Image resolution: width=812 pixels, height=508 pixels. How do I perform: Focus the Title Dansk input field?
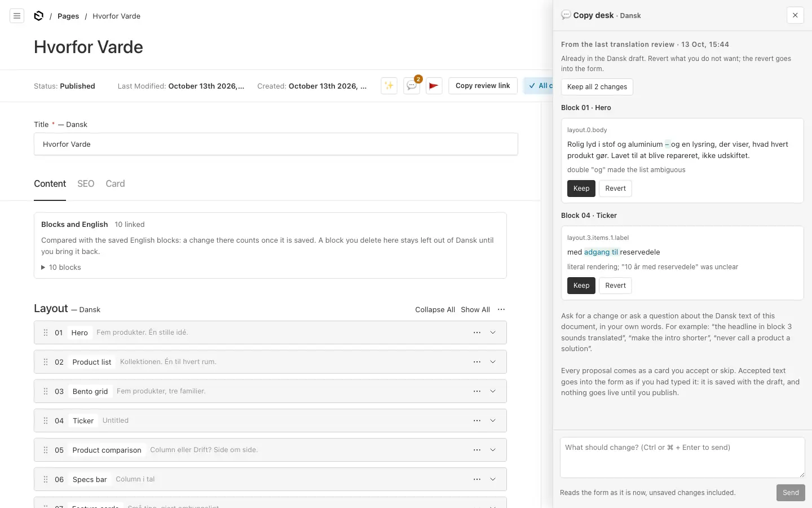click(276, 144)
